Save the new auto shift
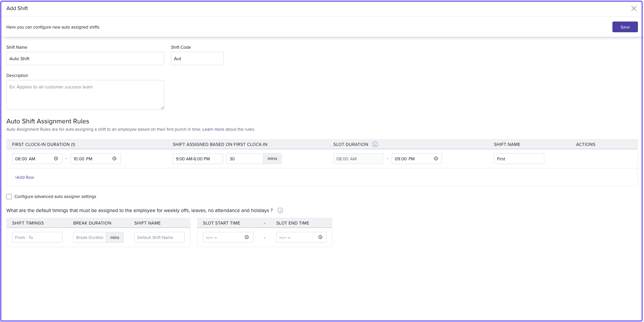 pyautogui.click(x=625, y=27)
